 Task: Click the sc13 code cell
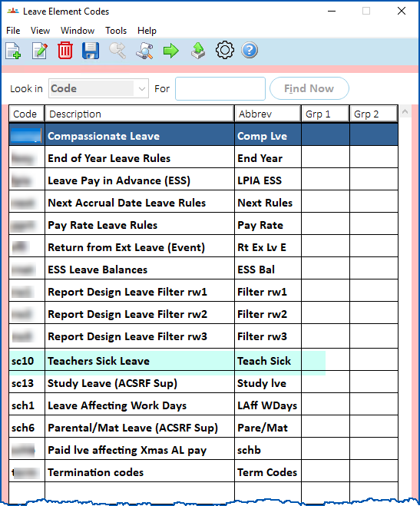pyautogui.click(x=27, y=382)
